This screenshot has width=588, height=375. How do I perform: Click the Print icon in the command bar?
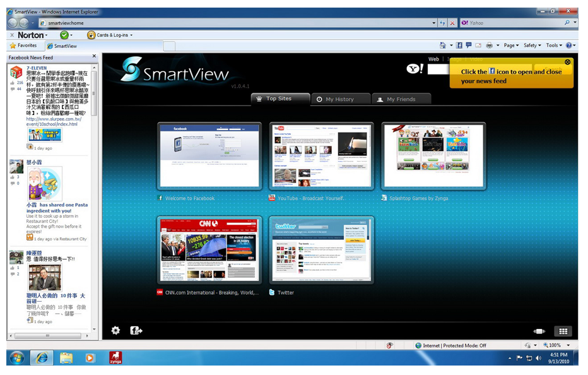(x=488, y=45)
